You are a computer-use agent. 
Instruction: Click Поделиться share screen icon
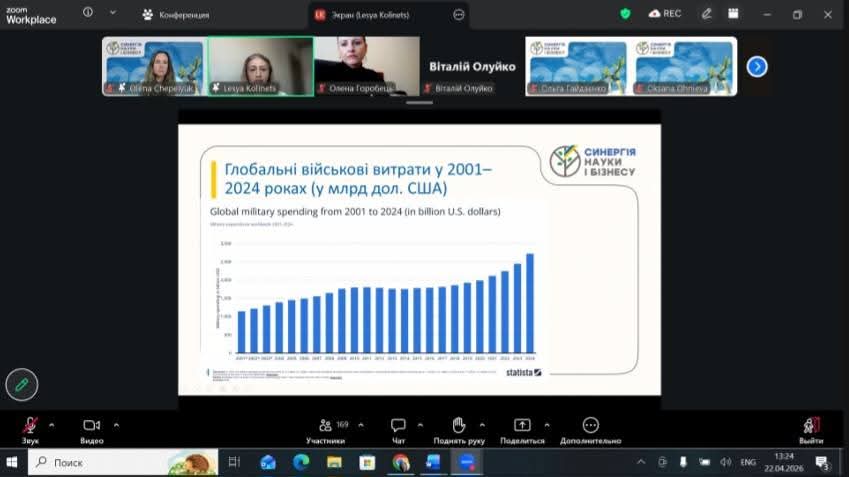(522, 426)
